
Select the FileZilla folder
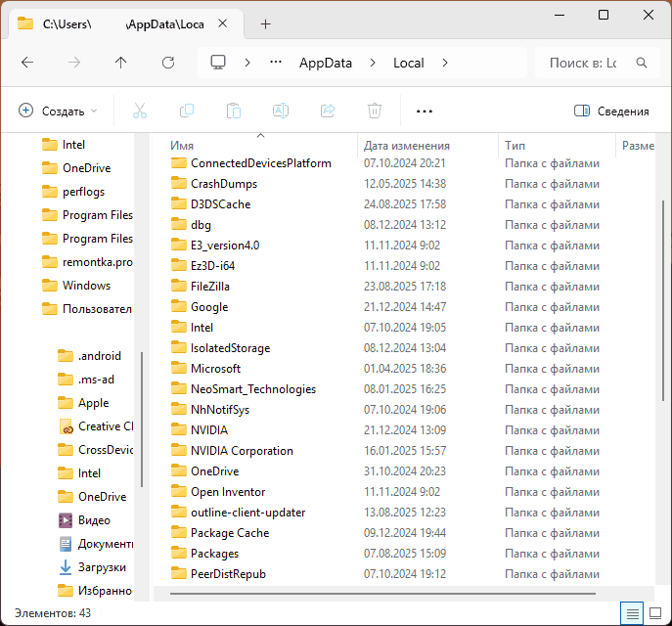pyautogui.click(x=201, y=287)
